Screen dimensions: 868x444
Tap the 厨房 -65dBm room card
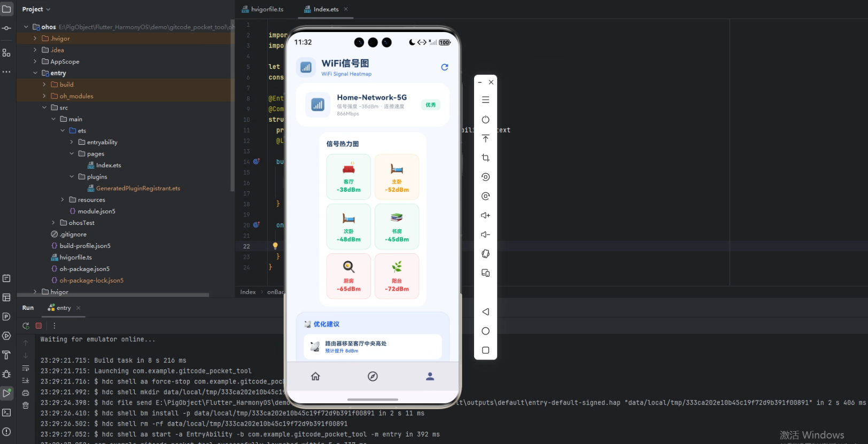pos(348,276)
